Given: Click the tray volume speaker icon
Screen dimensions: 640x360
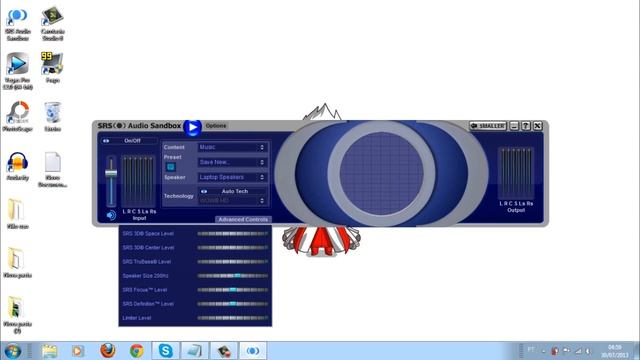Looking at the screenshot, I should [588, 351].
